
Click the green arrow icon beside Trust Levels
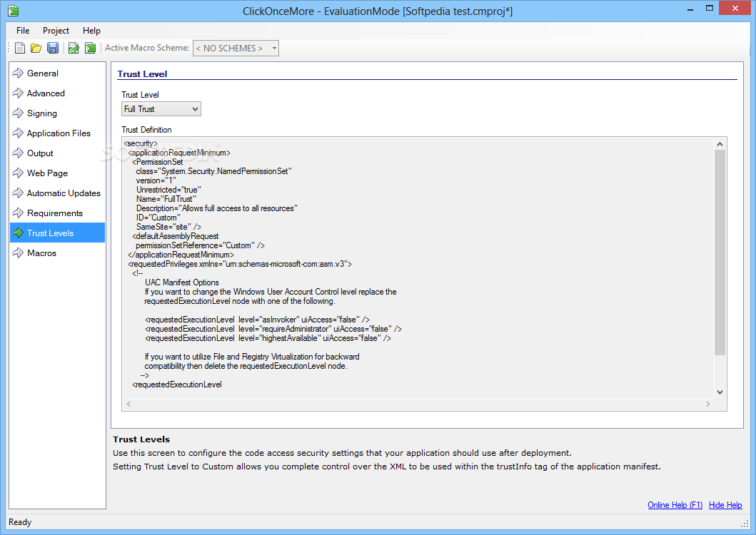[18, 233]
